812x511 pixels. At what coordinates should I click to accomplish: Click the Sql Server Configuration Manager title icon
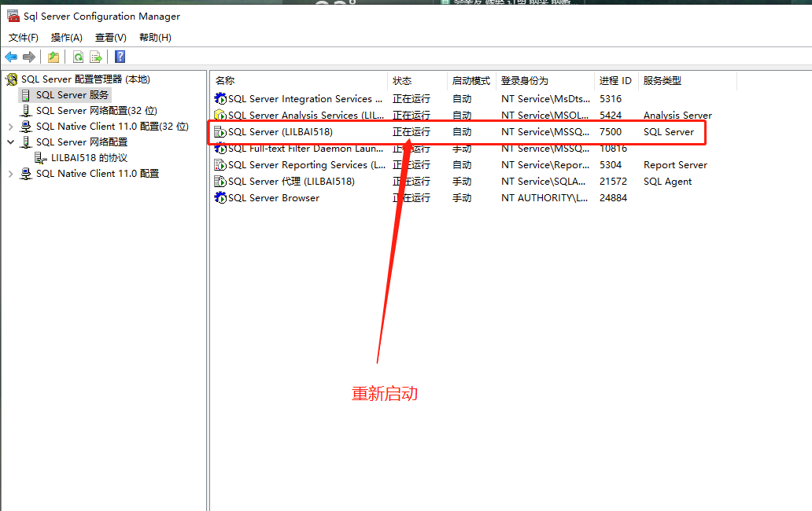[13, 16]
